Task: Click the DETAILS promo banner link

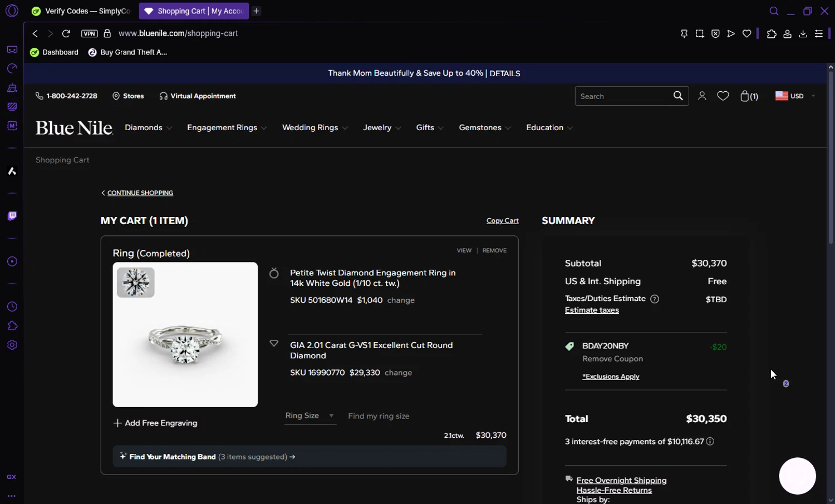Action: 505,73
